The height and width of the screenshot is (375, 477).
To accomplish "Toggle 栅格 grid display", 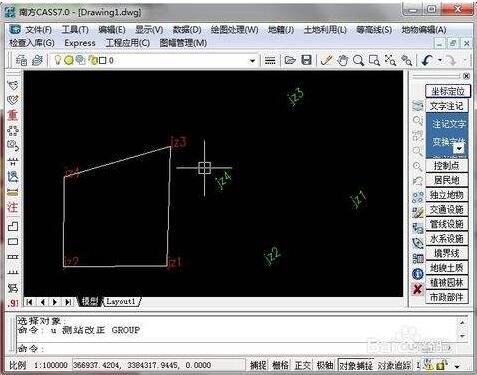I will point(280,365).
